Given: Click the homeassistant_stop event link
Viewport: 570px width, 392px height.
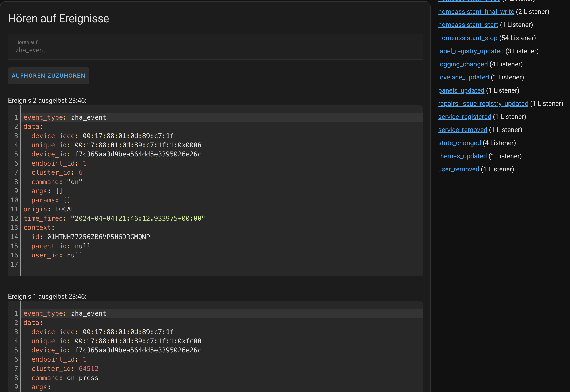Looking at the screenshot, I should pyautogui.click(x=467, y=38).
